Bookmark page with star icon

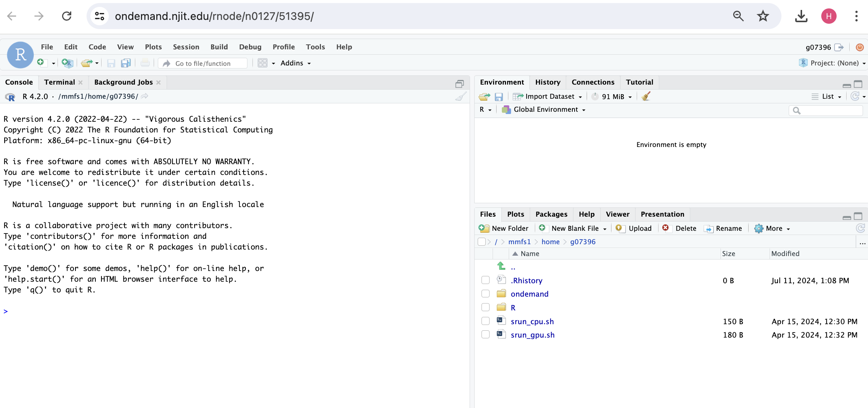(x=763, y=16)
